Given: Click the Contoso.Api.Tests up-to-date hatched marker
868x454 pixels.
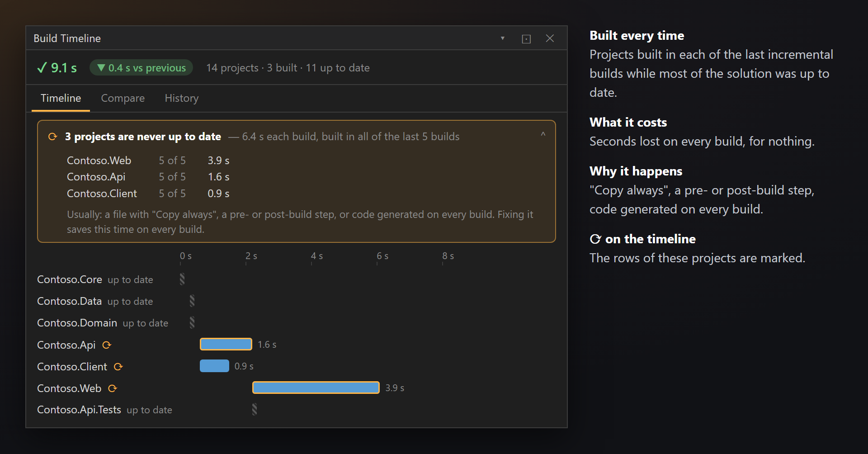Looking at the screenshot, I should pyautogui.click(x=255, y=409).
